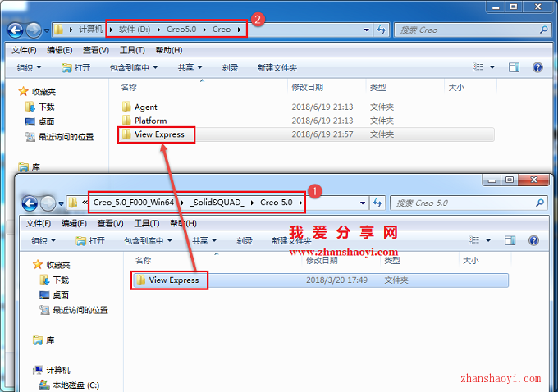Open 工具(T) menu in the Creo window
558x392 pixels.
click(132, 50)
